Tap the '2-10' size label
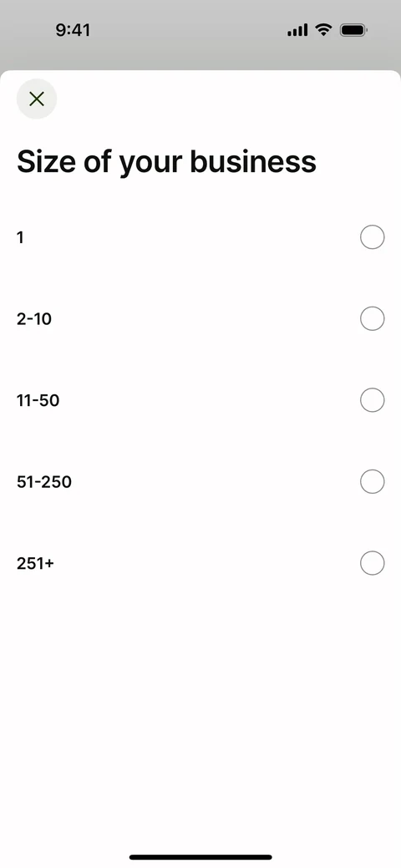The image size is (401, 868). coord(34,319)
